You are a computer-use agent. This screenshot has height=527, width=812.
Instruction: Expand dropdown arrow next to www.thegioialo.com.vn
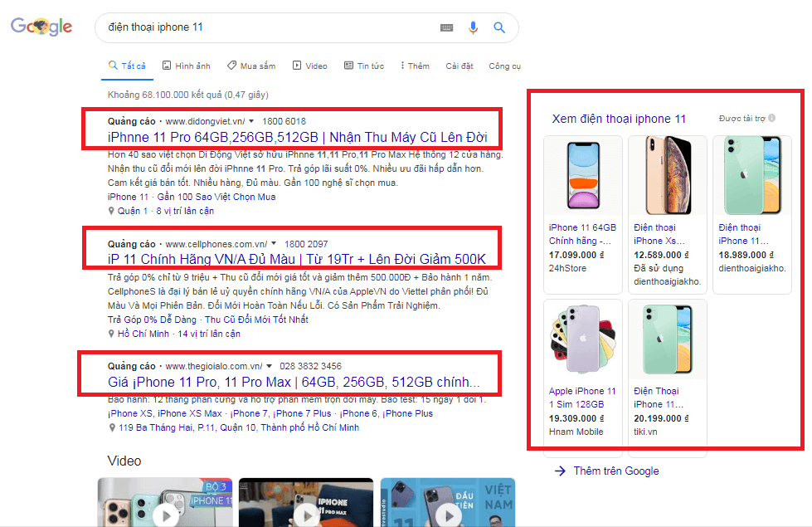269,366
